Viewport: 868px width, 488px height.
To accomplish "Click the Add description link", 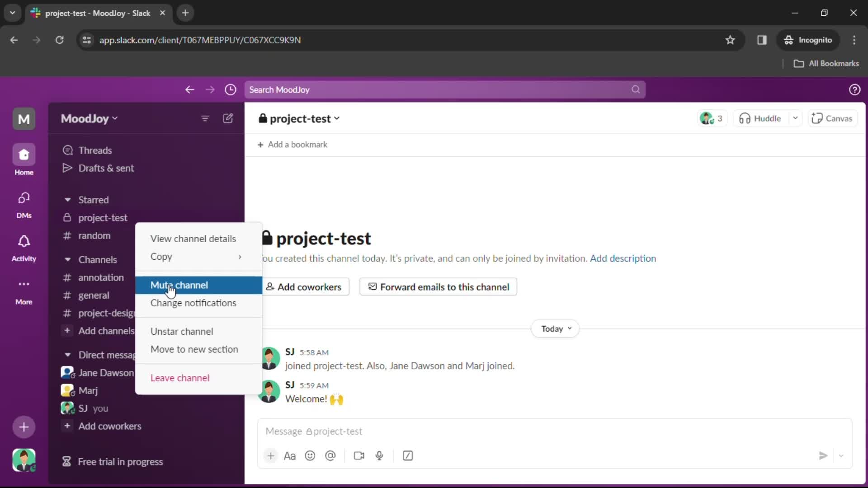I will 623,258.
